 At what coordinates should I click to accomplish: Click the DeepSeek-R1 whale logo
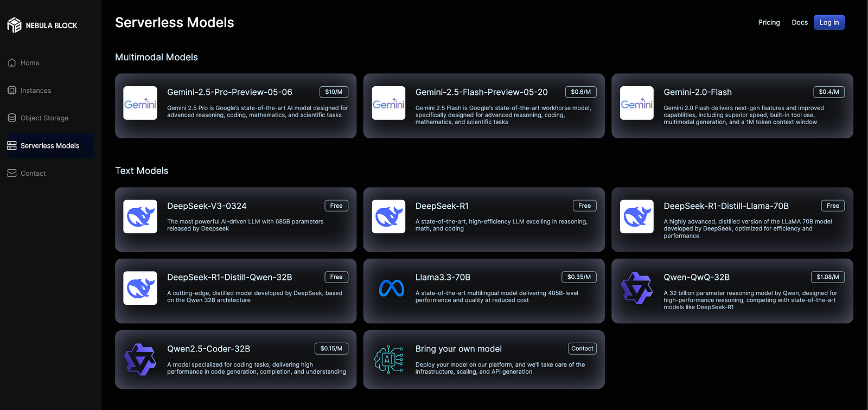(x=388, y=217)
